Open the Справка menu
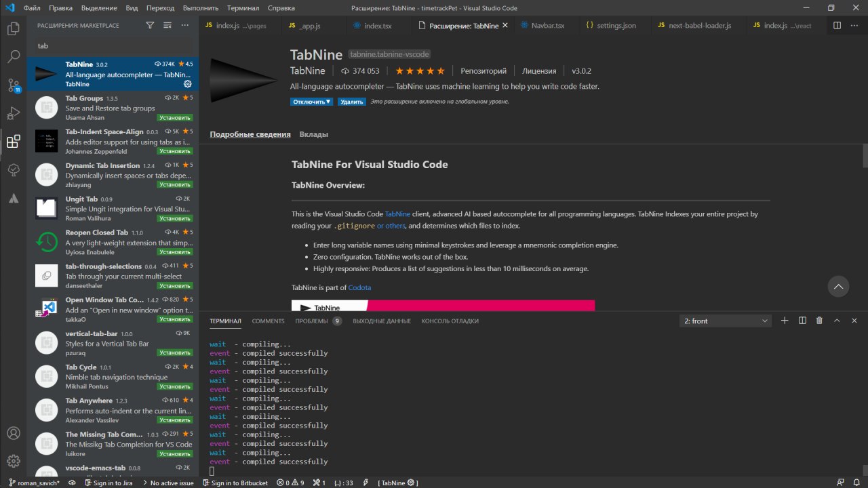Viewport: 868px width, 488px height. (281, 8)
